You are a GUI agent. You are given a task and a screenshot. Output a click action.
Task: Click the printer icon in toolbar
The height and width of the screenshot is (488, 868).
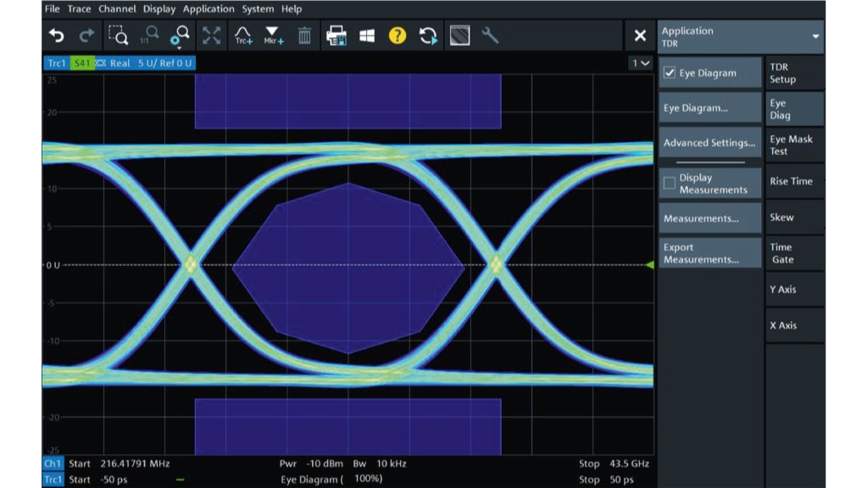coord(337,36)
